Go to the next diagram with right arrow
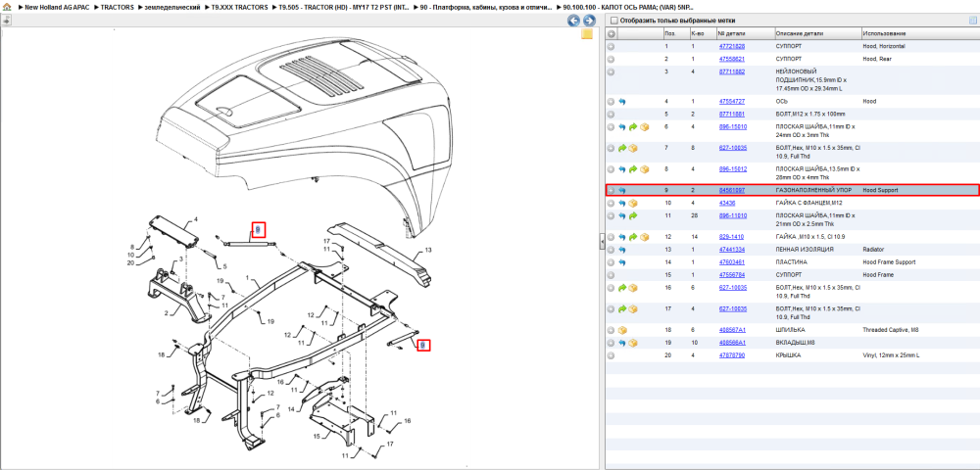 click(588, 21)
